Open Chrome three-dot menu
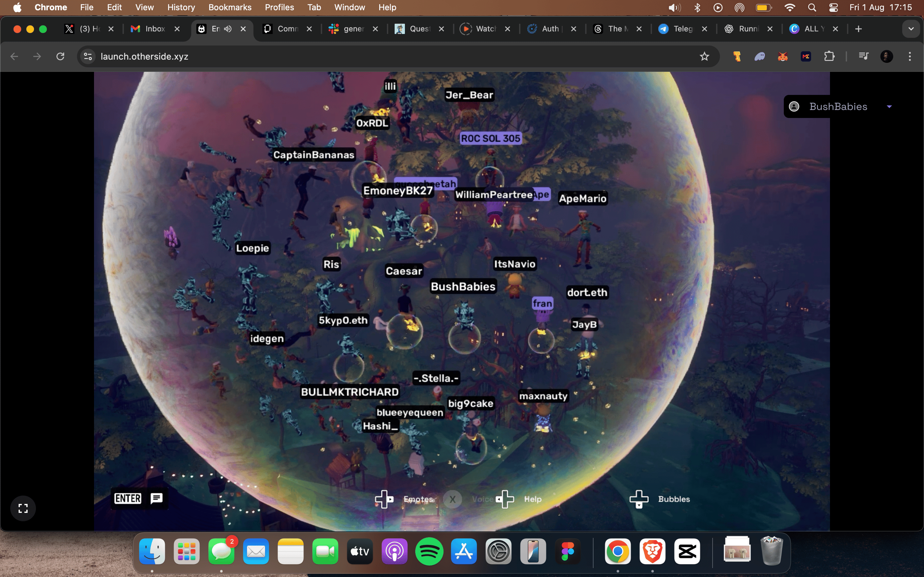This screenshot has width=924, height=577. click(x=910, y=56)
